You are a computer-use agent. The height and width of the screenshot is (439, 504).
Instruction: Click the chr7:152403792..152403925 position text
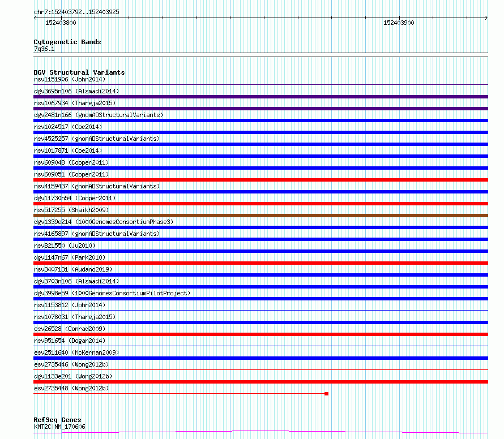76,12
